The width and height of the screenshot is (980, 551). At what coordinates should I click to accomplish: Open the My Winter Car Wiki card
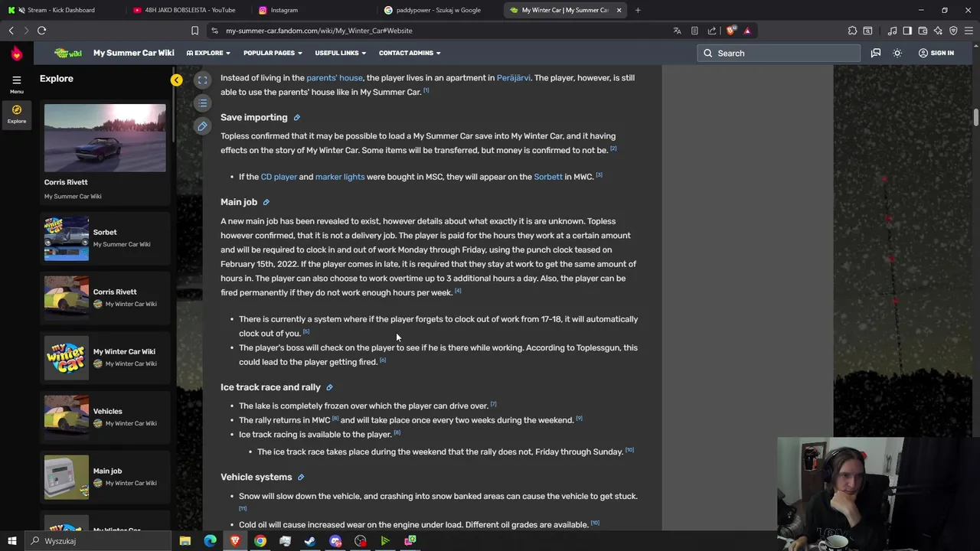pos(105,357)
